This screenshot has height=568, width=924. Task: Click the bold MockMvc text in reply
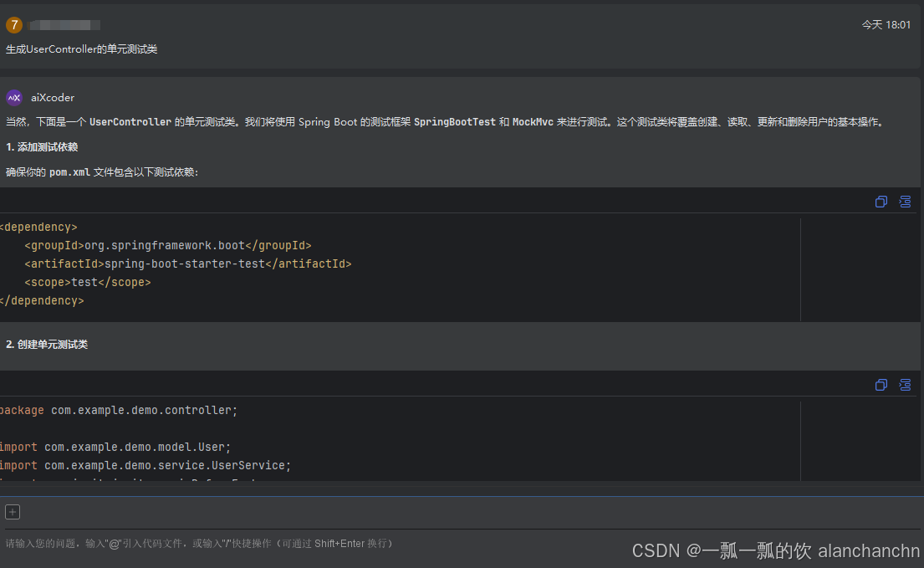(533, 122)
